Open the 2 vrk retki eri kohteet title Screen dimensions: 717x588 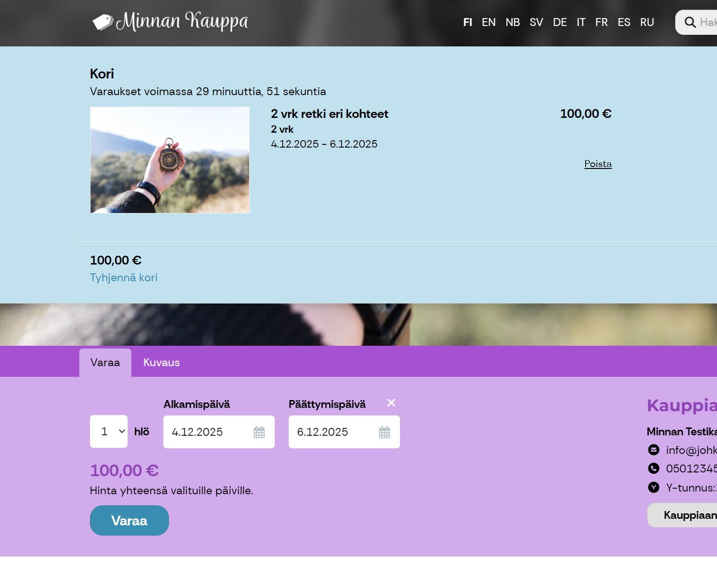(329, 114)
